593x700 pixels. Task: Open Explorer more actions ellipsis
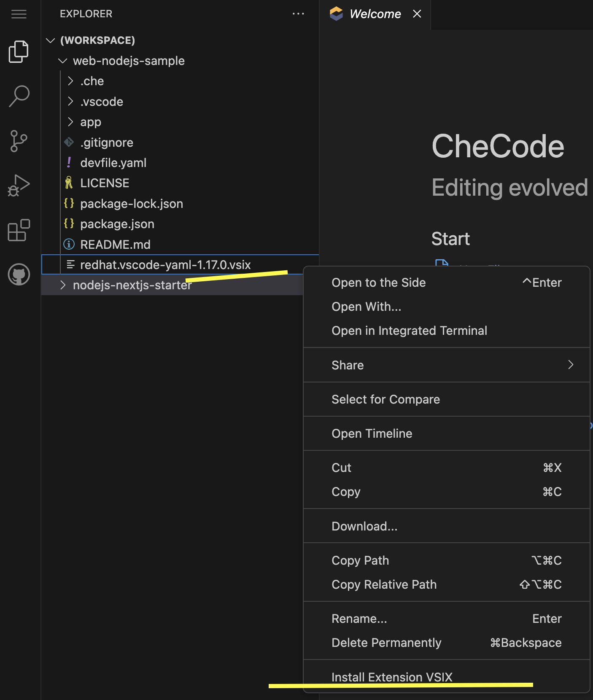click(x=298, y=14)
